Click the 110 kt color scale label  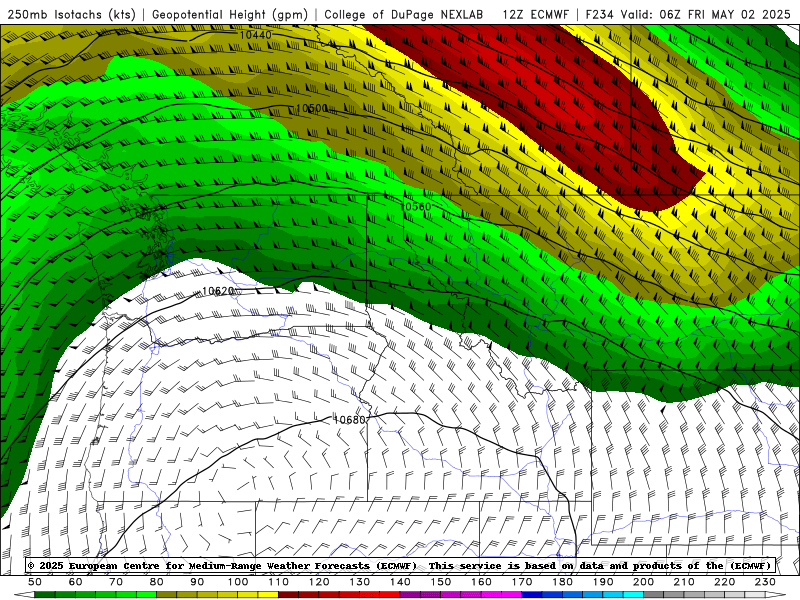(279, 582)
